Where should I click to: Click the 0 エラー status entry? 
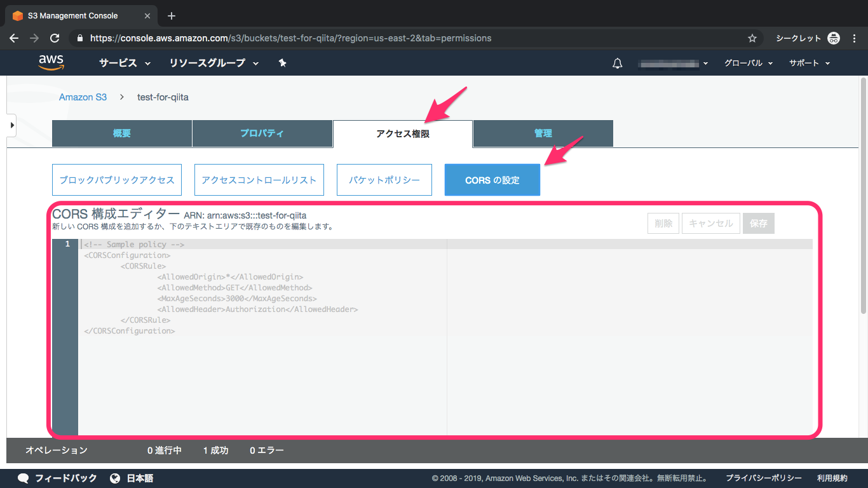click(267, 451)
